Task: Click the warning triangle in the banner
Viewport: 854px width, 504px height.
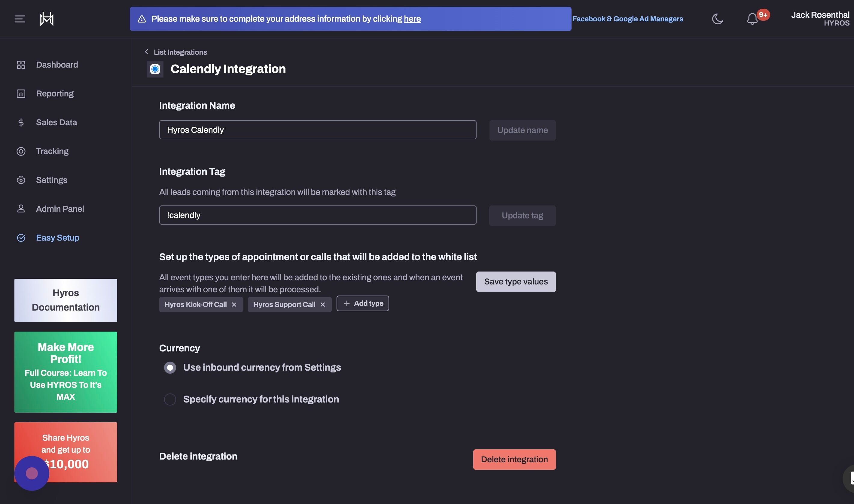Action: 142,19
